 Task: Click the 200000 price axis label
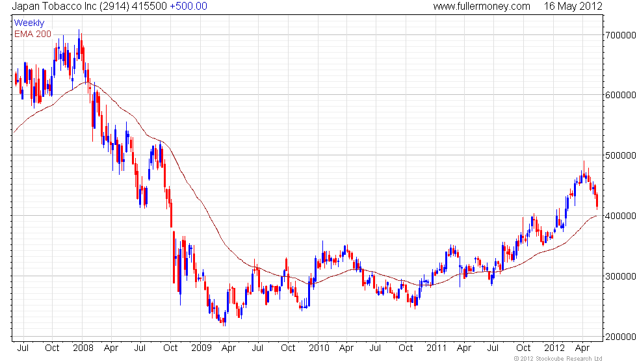(620, 337)
